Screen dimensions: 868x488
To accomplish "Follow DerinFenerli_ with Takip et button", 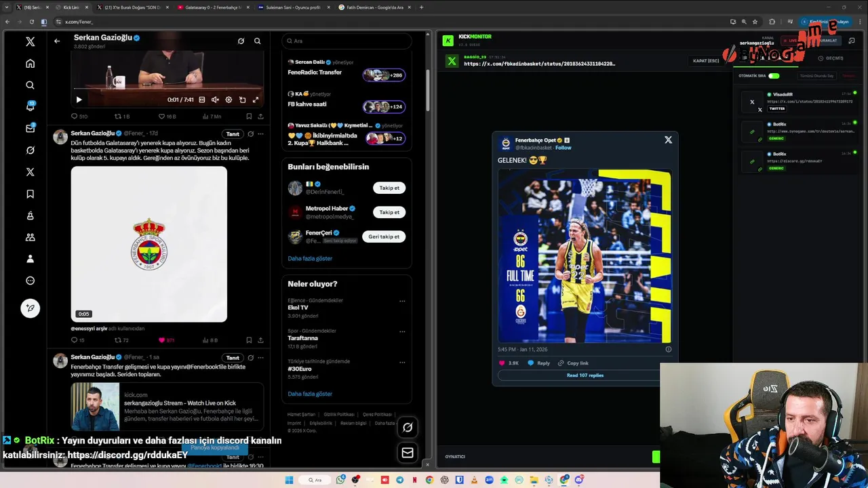I will pos(389,188).
